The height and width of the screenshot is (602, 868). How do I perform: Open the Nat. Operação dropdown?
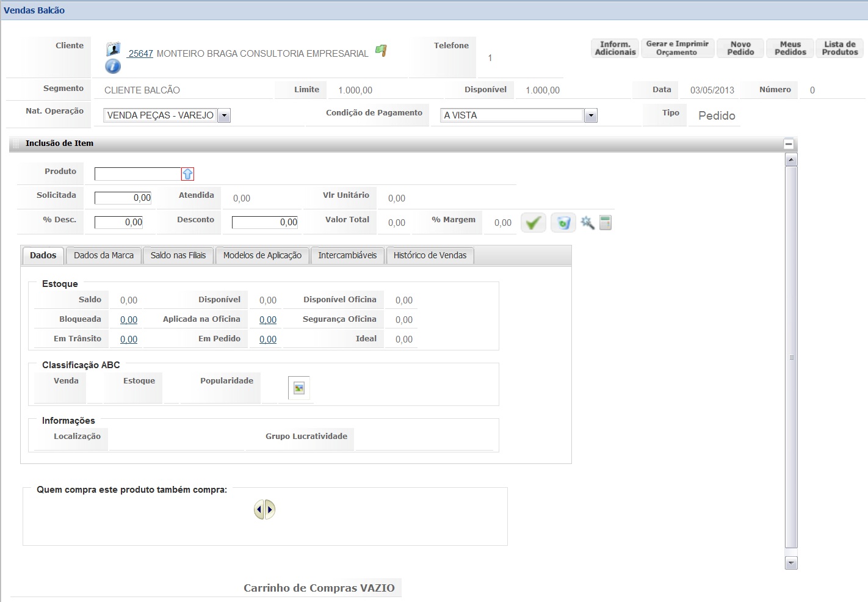tap(224, 115)
